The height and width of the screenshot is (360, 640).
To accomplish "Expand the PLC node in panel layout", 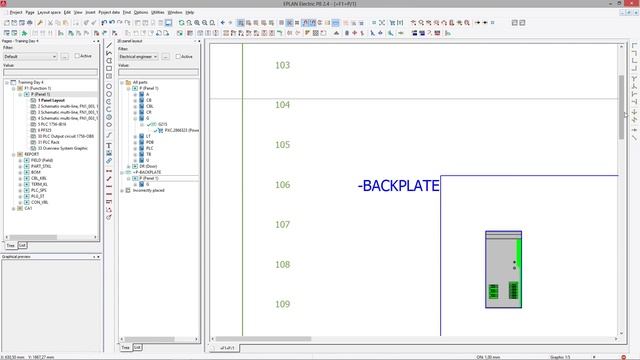I will [x=135, y=148].
